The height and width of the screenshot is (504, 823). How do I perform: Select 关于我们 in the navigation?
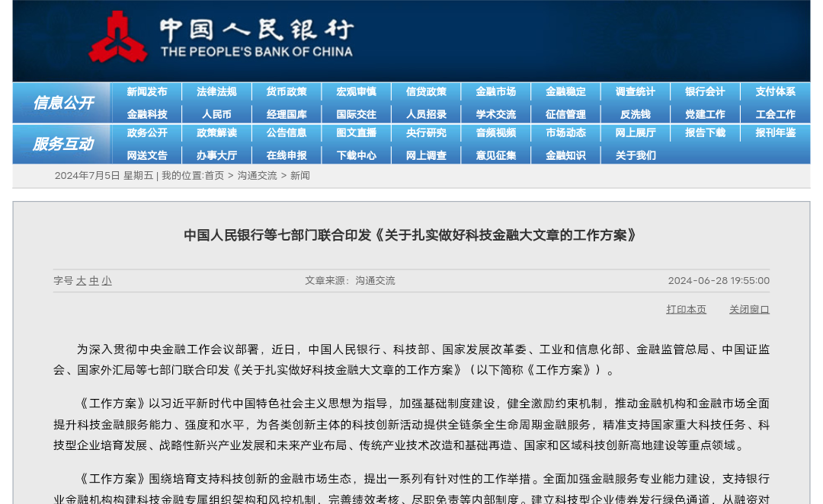[x=636, y=155]
